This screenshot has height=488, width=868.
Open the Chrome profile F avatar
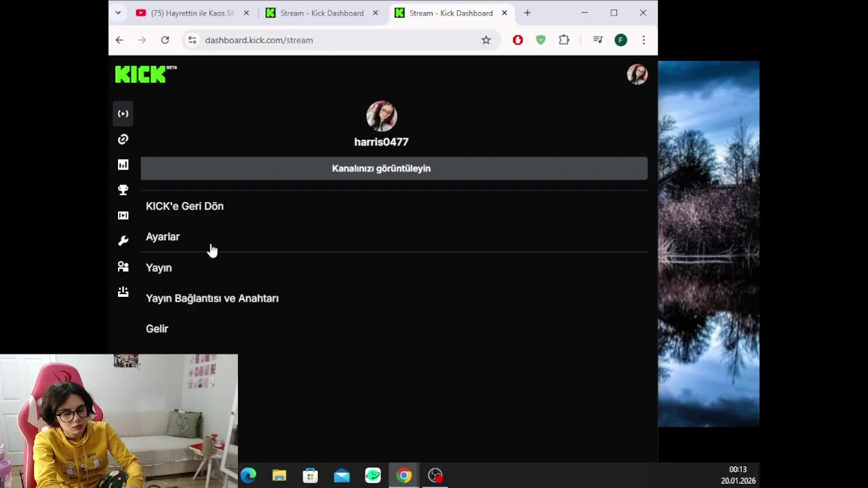coord(620,40)
